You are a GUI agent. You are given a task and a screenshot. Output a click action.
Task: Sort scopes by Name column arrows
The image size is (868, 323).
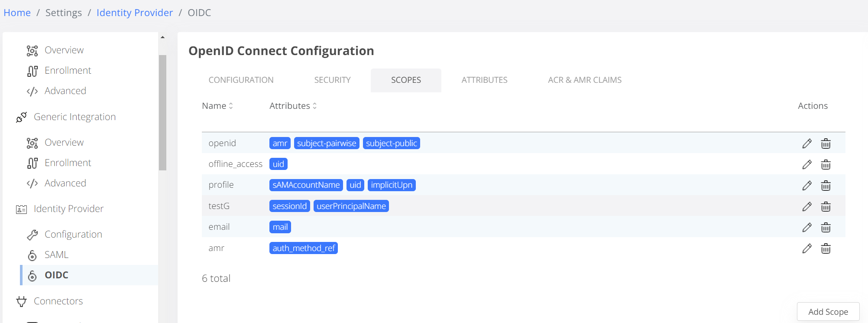pos(231,106)
